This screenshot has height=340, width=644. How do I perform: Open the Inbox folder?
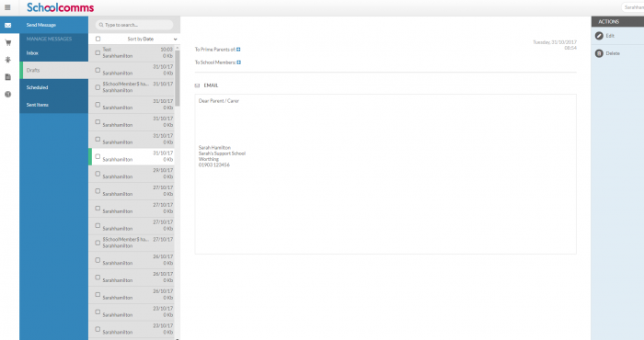click(53, 53)
